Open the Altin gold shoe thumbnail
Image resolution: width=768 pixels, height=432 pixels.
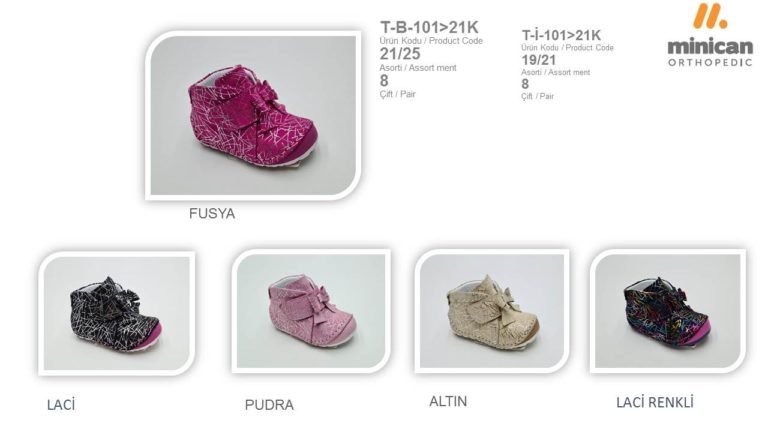click(x=492, y=311)
